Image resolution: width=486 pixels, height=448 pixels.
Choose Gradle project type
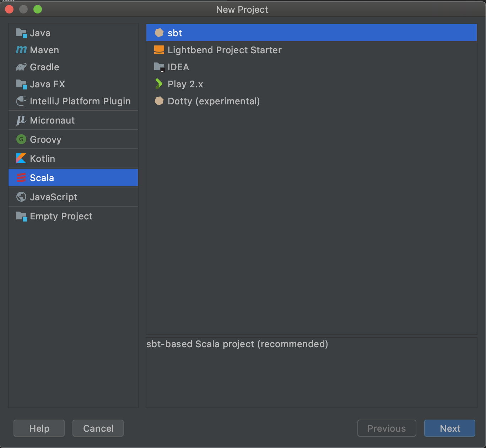coord(73,67)
